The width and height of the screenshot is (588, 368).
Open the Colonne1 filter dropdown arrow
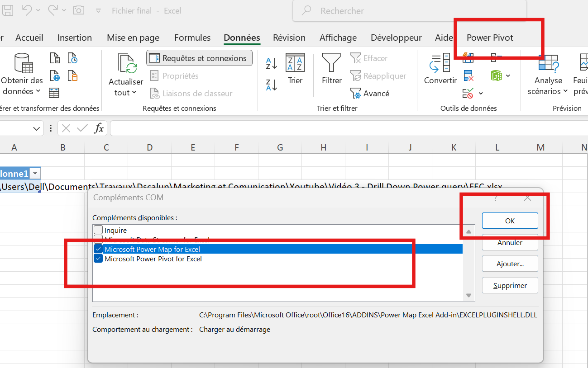[35, 174]
